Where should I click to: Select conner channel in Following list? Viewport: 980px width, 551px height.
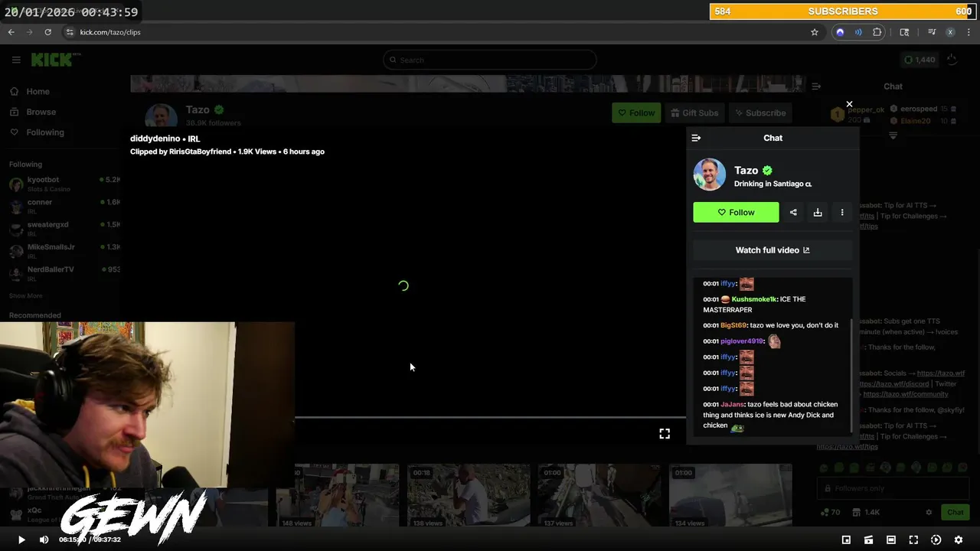point(64,206)
